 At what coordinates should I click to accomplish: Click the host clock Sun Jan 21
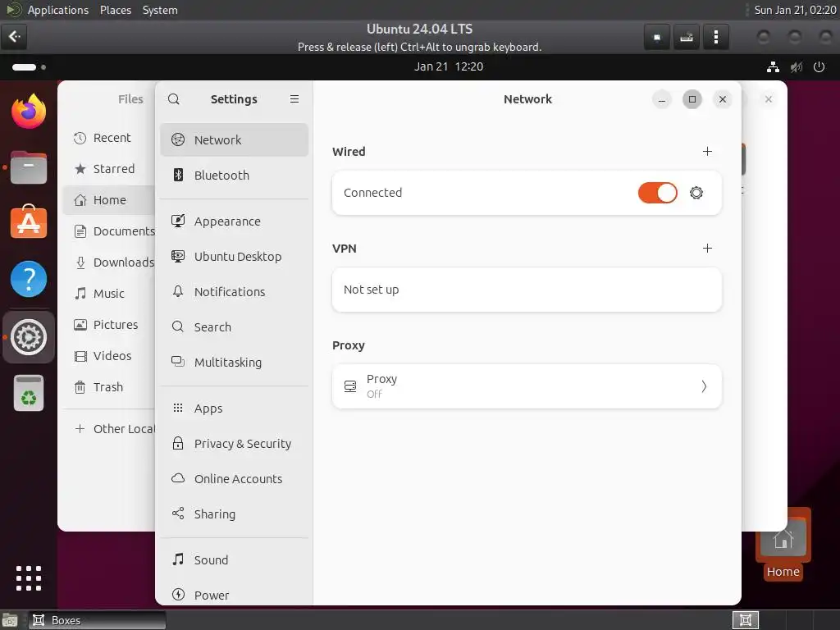pos(795,10)
